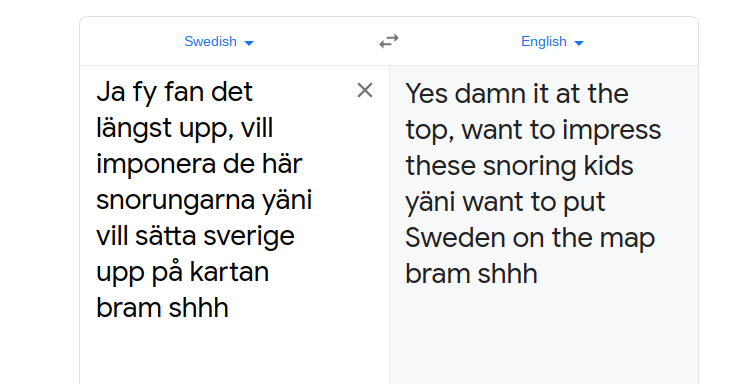Click the word "impress" in translation

tap(611, 131)
